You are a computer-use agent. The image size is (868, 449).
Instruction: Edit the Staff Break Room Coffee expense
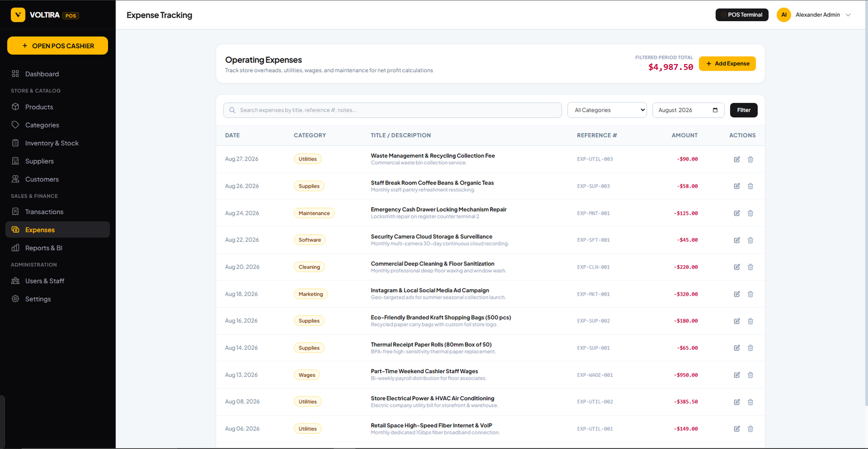[737, 186]
